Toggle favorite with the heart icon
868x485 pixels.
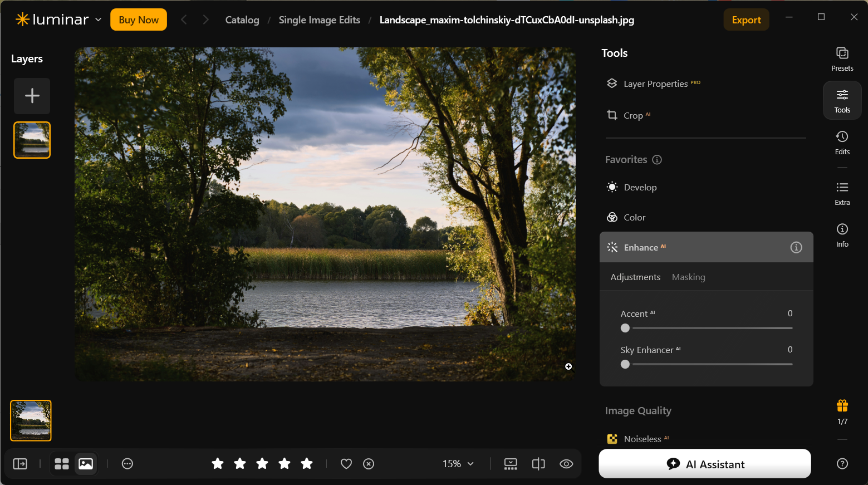(x=346, y=463)
